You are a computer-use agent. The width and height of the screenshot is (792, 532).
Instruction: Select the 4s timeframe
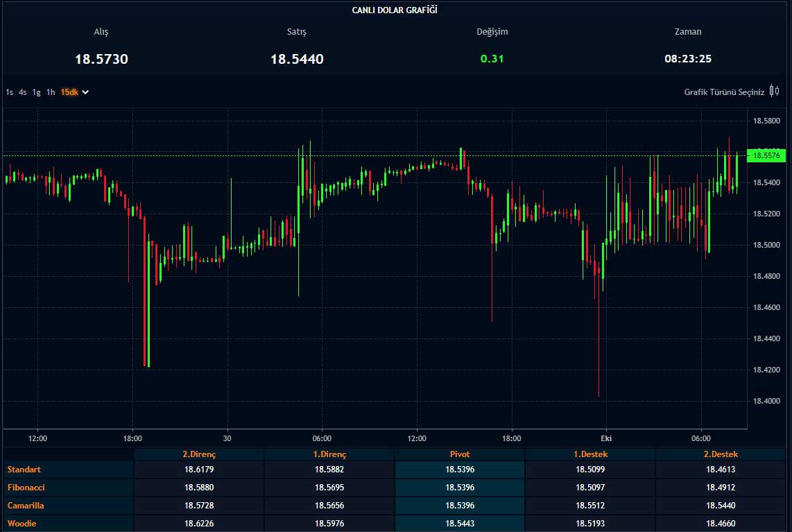coord(23,92)
